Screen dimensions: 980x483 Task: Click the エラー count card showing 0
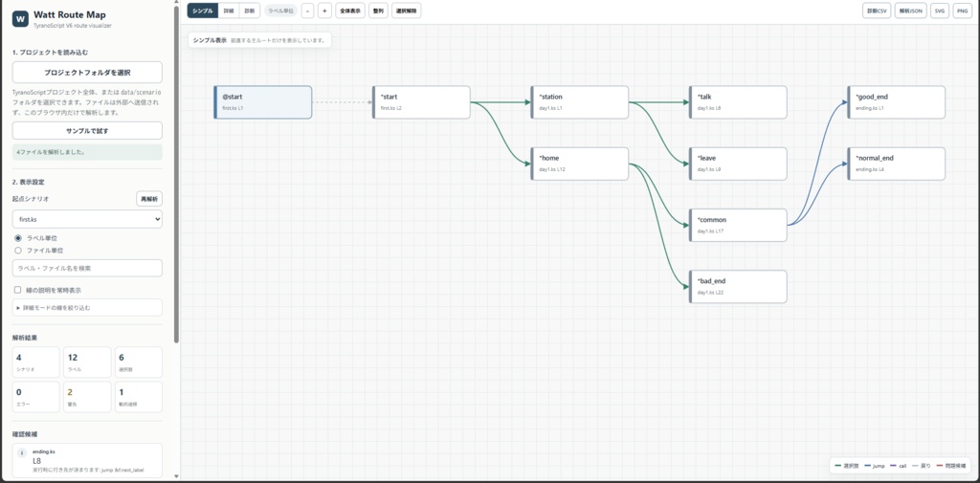click(x=36, y=397)
